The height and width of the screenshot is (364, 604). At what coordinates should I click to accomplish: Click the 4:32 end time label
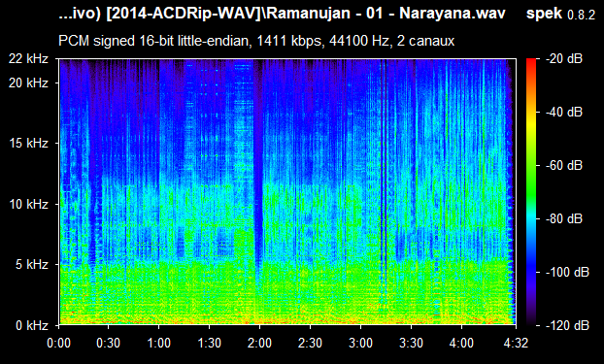(516, 343)
